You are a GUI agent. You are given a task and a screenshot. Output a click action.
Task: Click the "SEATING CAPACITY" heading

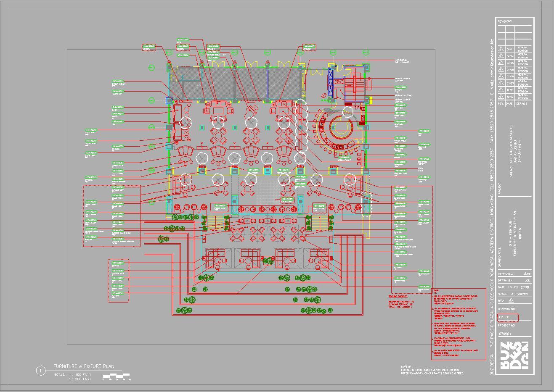(x=398, y=296)
